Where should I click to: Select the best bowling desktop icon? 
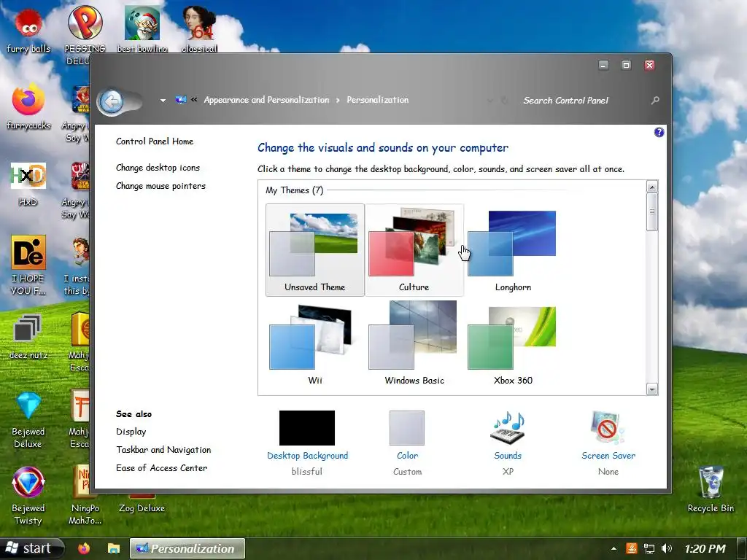(142, 29)
